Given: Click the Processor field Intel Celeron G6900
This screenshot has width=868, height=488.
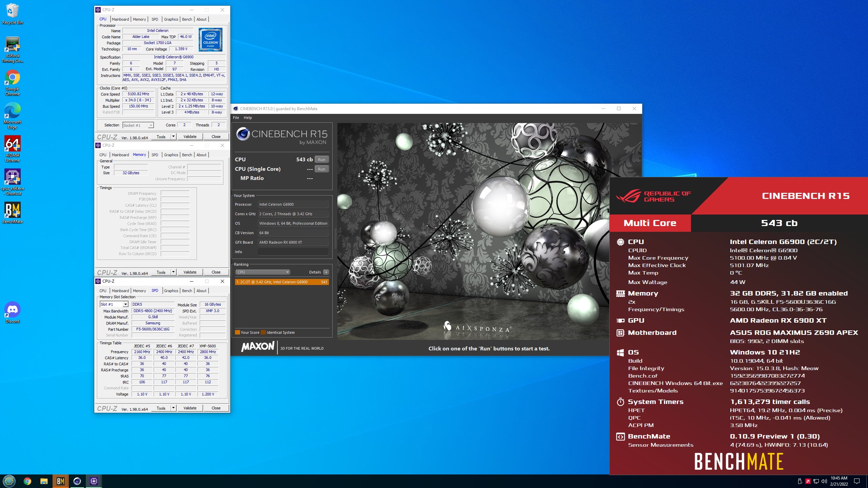Looking at the screenshot, I should 293,204.
